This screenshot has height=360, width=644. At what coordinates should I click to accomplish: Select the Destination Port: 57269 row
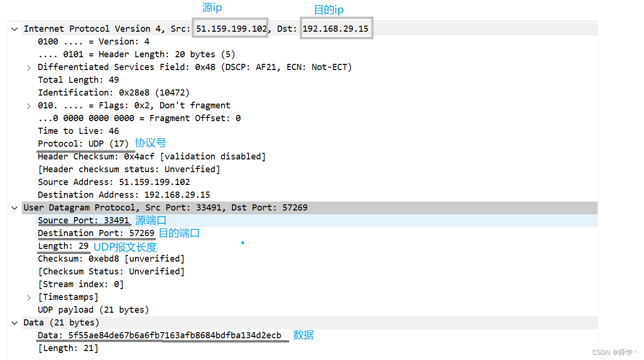pos(96,233)
